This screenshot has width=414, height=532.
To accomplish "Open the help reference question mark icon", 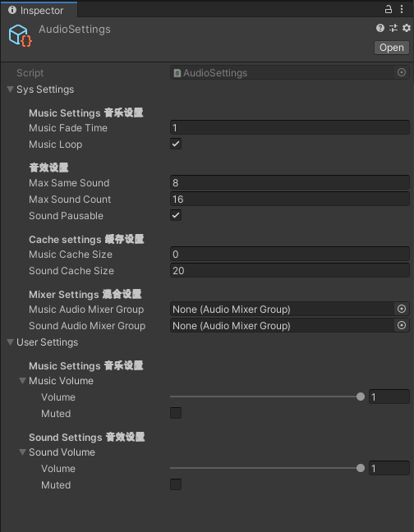I will (x=380, y=28).
